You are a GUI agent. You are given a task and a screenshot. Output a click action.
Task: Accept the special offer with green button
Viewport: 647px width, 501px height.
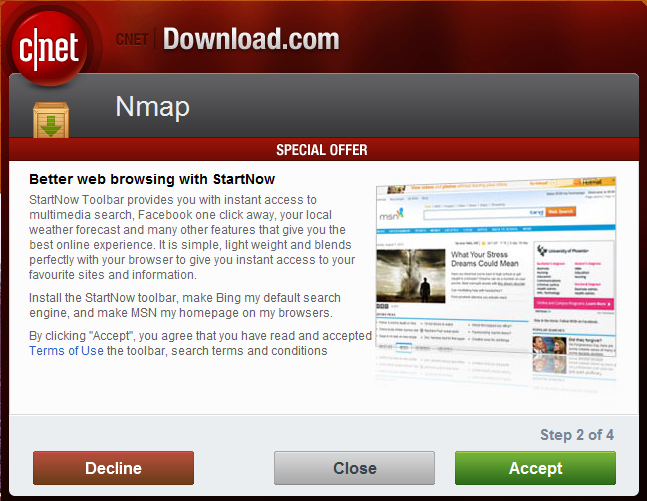coord(535,468)
